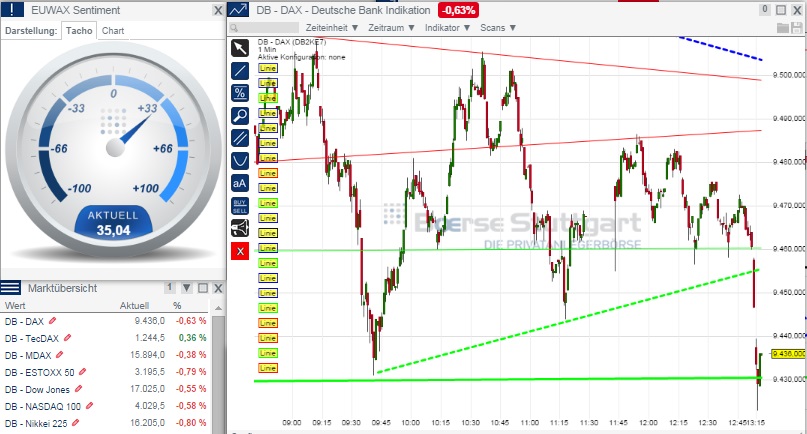
Task: Activate the magnifier zoom tool
Action: [240, 116]
